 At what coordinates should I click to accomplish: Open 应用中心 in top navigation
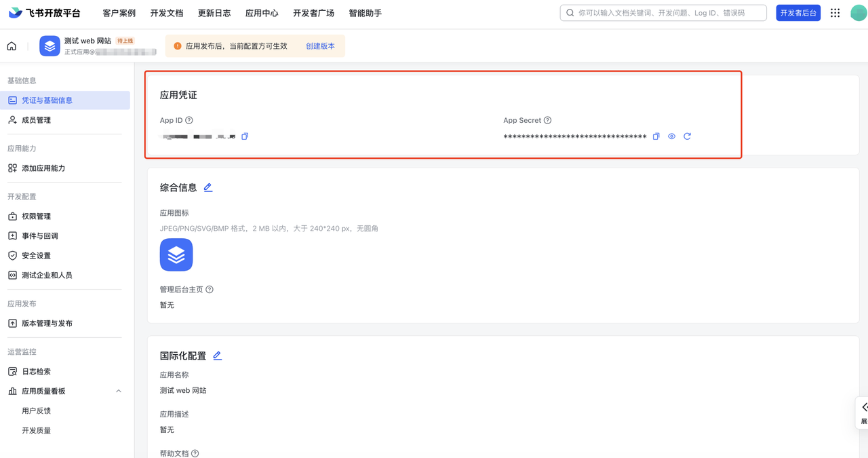click(262, 13)
